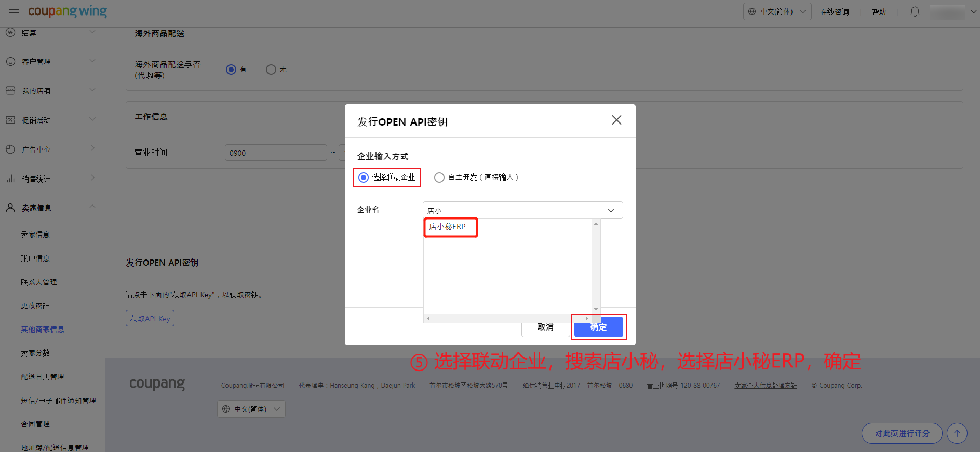Click the sales statistics (销售统计) chart icon
The image size is (980, 452).
(10, 179)
